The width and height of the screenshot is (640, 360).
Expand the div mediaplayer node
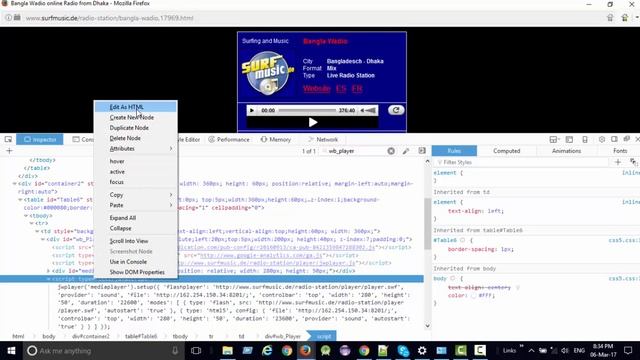coord(48,271)
